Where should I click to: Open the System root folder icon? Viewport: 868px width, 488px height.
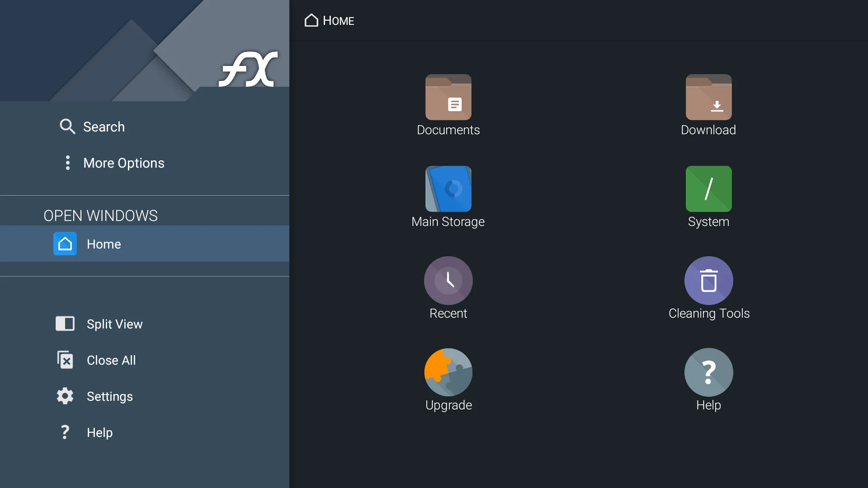708,189
